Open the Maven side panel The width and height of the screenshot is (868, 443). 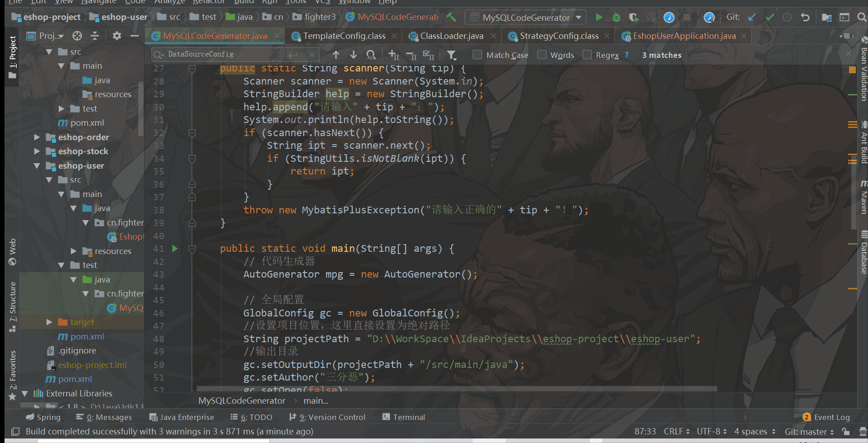click(863, 197)
